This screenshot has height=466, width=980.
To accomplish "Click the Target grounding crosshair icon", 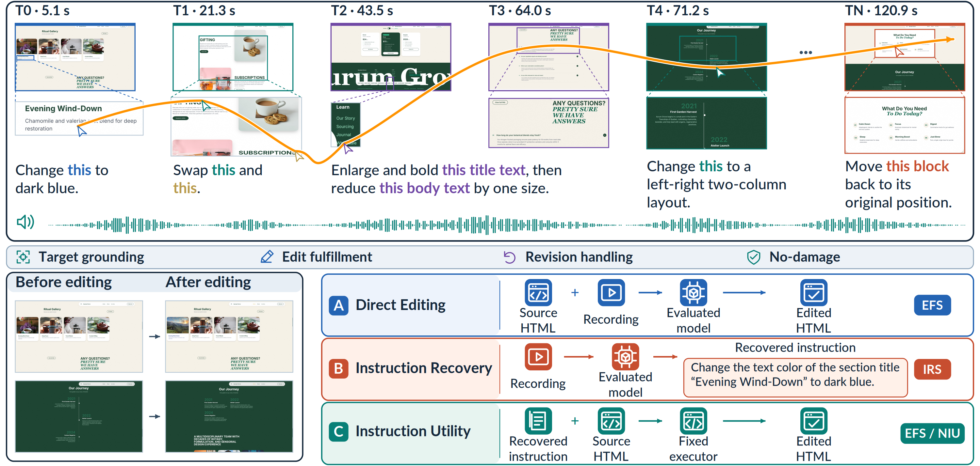I will click(23, 257).
